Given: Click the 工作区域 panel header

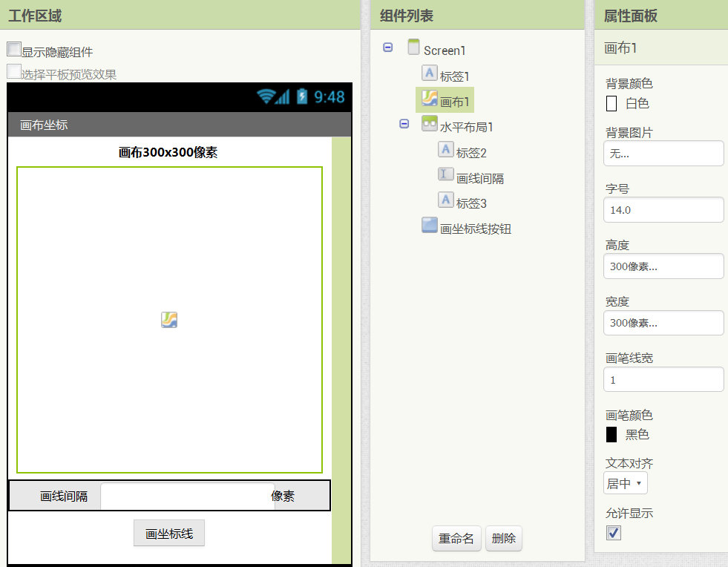Looking at the screenshot, I should tap(180, 15).
